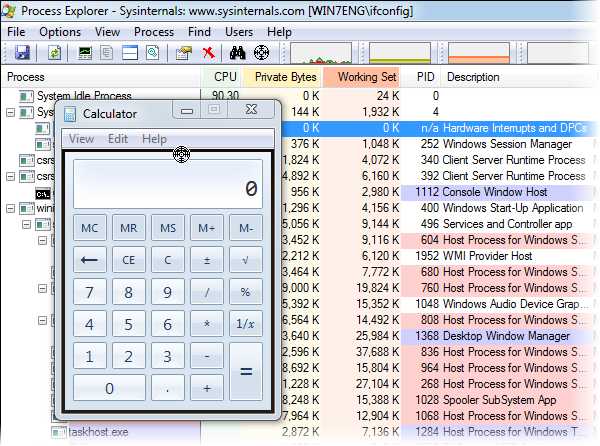600x446 pixels.
Task: Open the Calculator View menu
Action: click(x=82, y=139)
